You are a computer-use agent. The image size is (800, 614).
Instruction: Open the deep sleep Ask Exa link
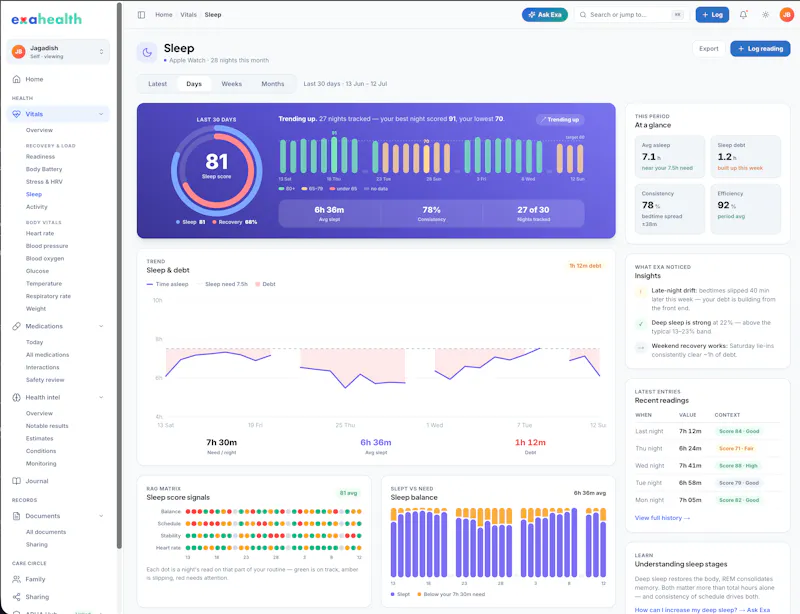702,610
